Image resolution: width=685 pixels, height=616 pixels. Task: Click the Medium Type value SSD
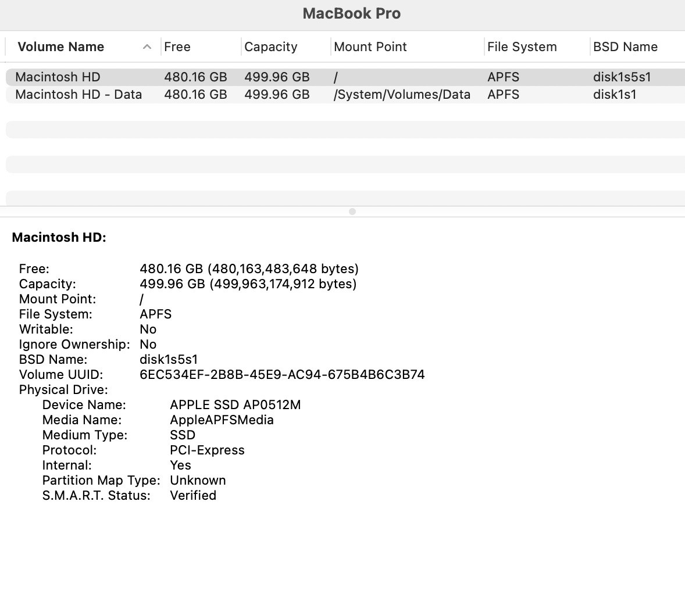(x=183, y=435)
